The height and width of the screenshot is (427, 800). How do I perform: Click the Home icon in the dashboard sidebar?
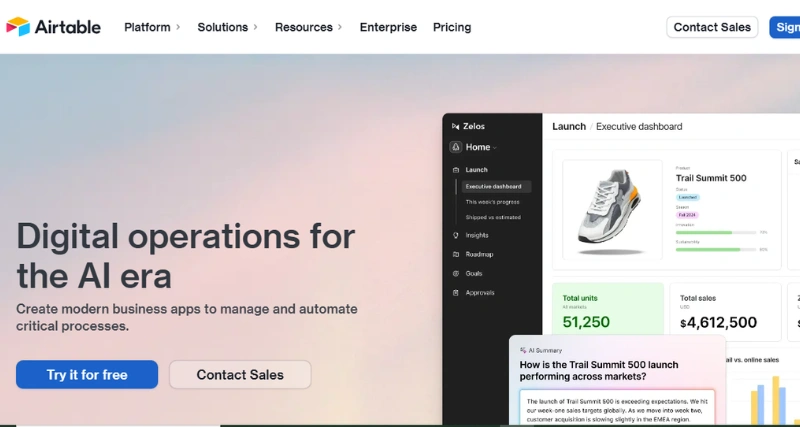tap(456, 147)
